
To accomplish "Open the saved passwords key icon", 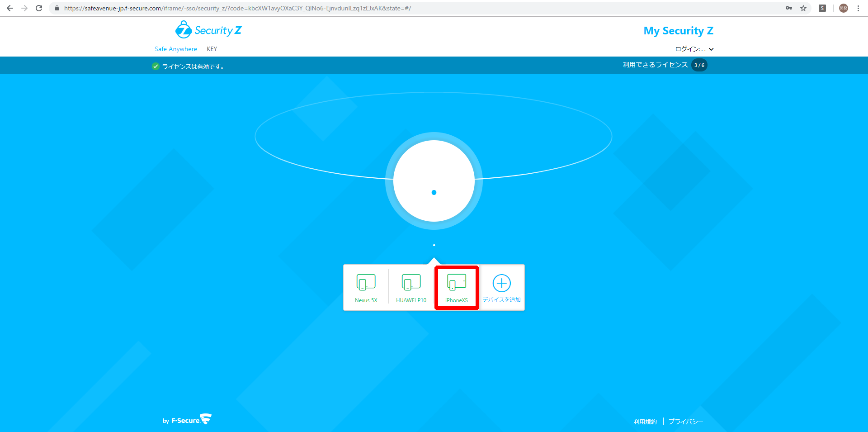I will (789, 8).
